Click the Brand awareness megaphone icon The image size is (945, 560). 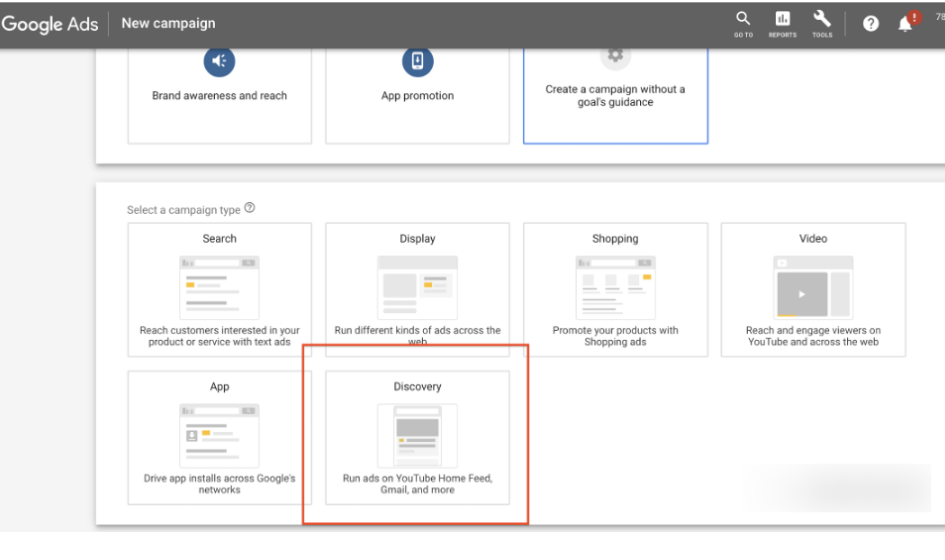click(219, 62)
